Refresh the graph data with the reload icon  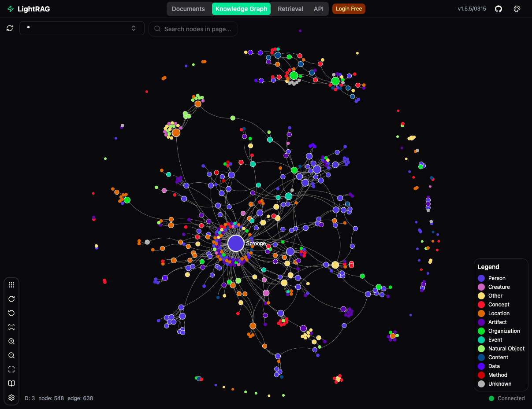point(10,28)
